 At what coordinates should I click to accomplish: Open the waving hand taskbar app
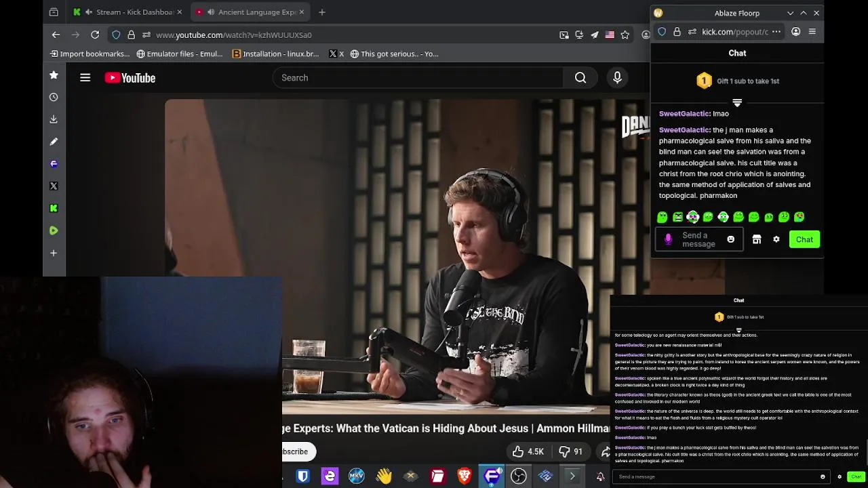(x=384, y=476)
